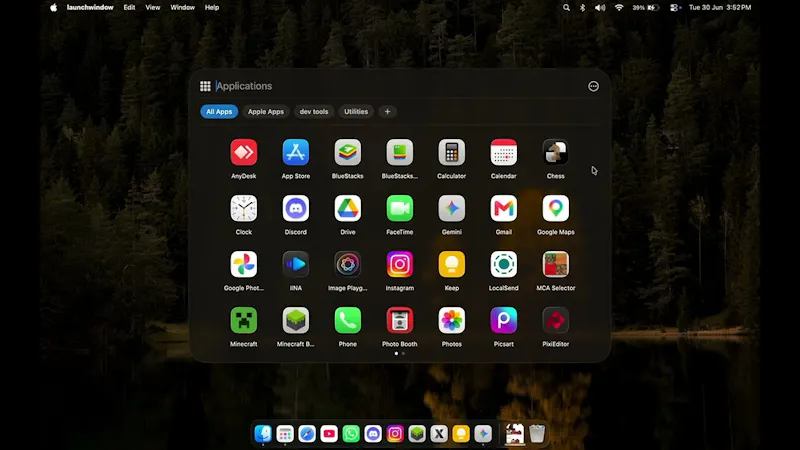Open the Gmail app
Image resolution: width=800 pixels, height=450 pixels.
click(x=504, y=209)
